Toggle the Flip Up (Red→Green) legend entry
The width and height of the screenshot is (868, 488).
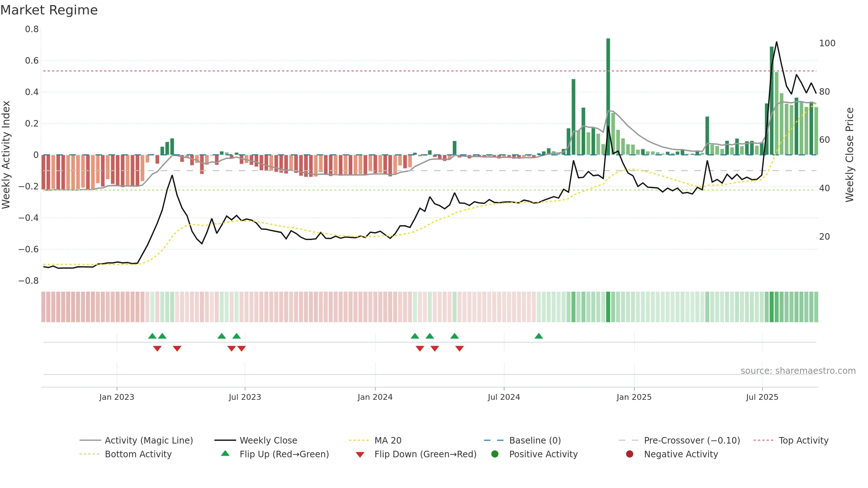[275, 454]
